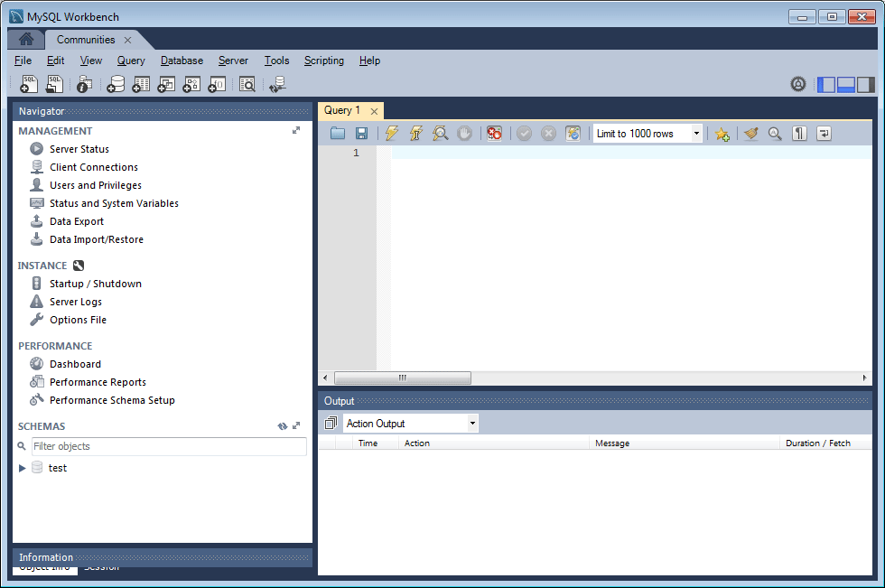Rollback transaction X icon

point(549,133)
